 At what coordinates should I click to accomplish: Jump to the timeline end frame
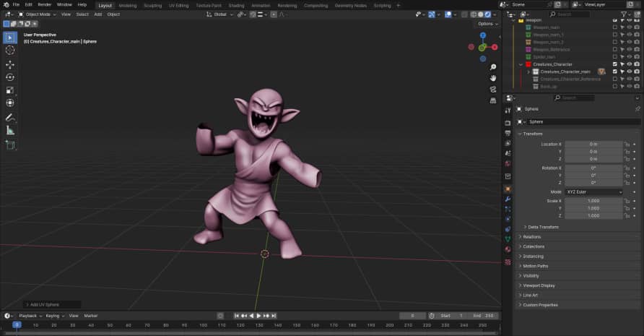click(x=274, y=316)
